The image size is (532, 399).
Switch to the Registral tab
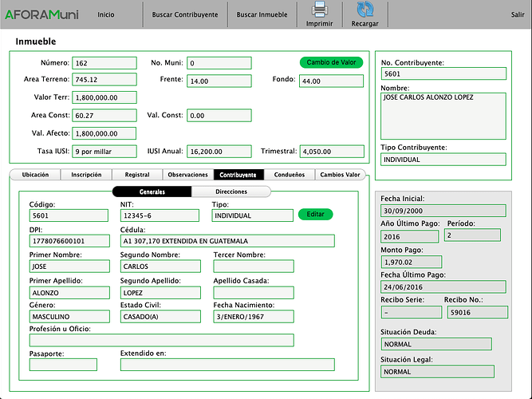click(137, 175)
